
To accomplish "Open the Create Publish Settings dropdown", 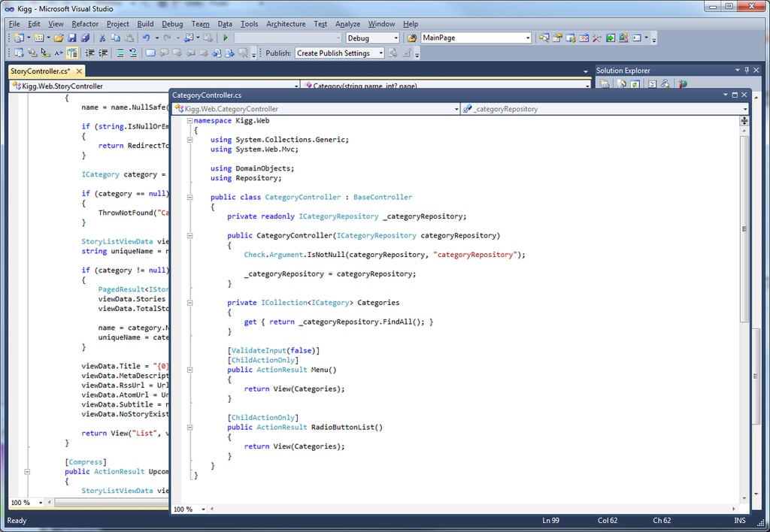I will pyautogui.click(x=380, y=53).
